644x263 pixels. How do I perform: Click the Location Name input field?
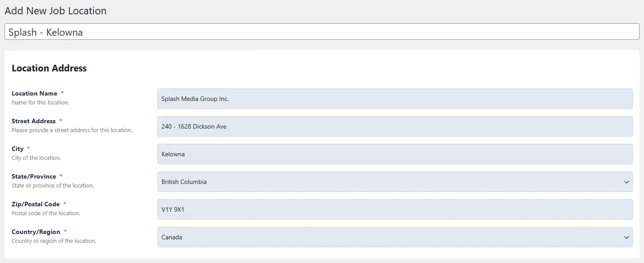point(394,99)
